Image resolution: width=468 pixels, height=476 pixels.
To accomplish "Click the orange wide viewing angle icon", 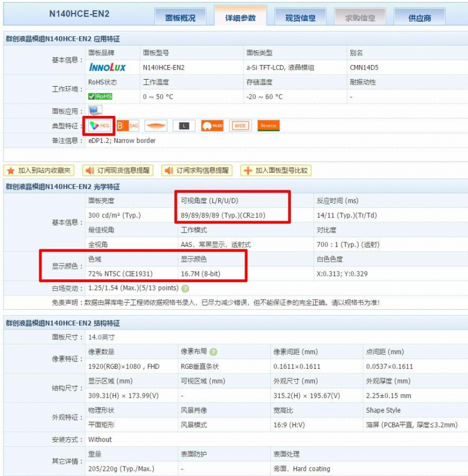I will tap(156, 125).
